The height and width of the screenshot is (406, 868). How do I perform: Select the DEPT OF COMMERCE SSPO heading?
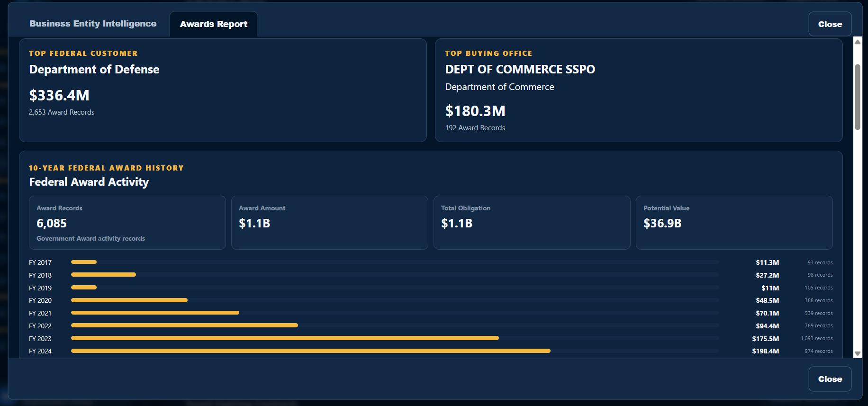coord(520,70)
